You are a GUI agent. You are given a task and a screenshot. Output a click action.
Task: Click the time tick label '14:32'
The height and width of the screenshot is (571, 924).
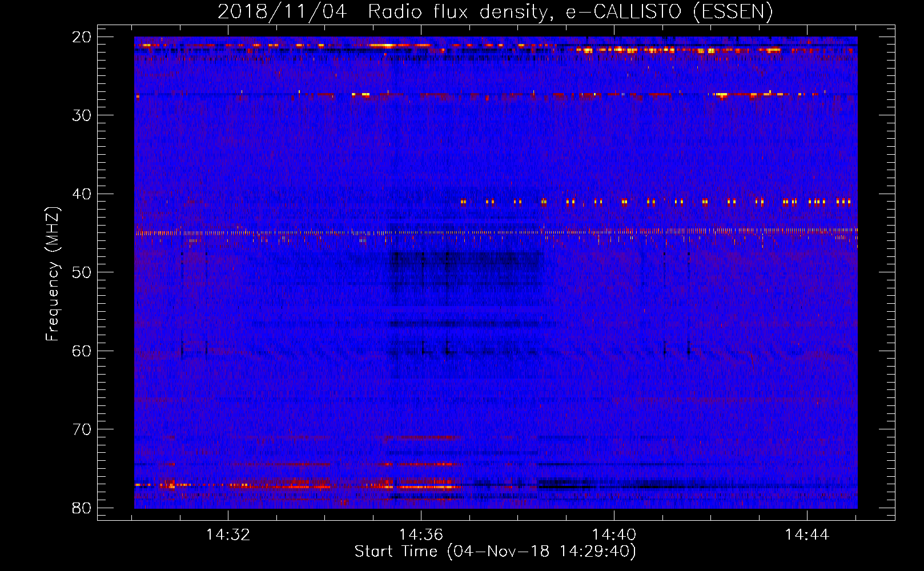228,535
